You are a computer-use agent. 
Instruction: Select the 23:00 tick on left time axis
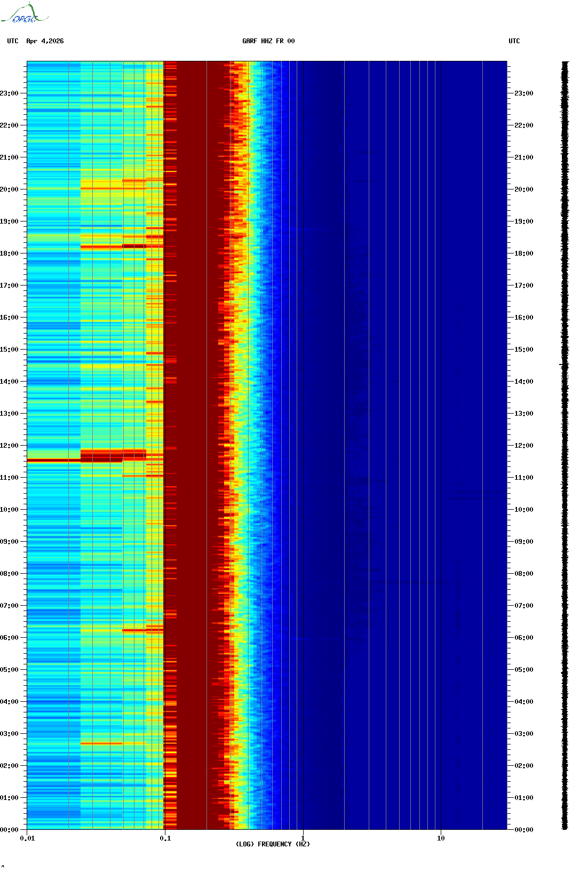point(10,93)
